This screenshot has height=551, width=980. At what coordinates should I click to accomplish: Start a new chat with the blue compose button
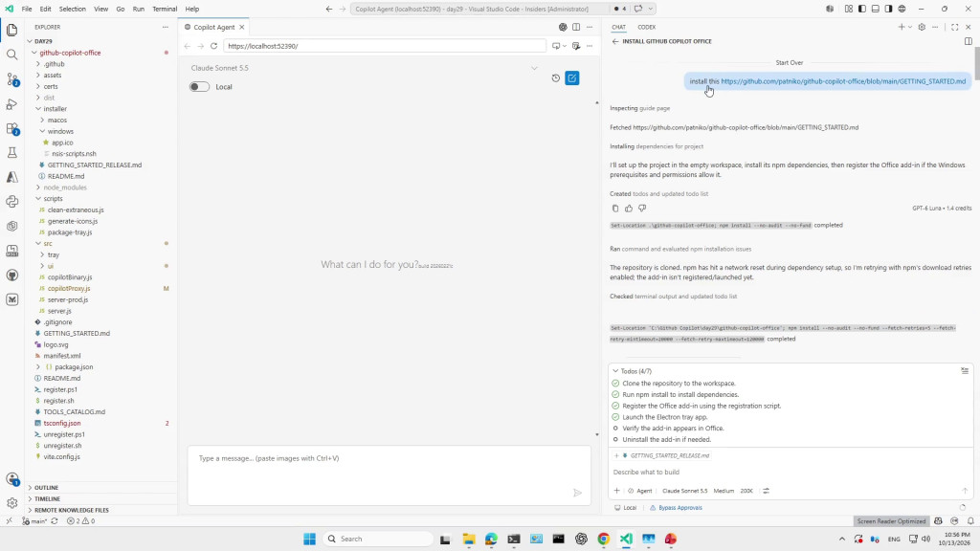(572, 78)
